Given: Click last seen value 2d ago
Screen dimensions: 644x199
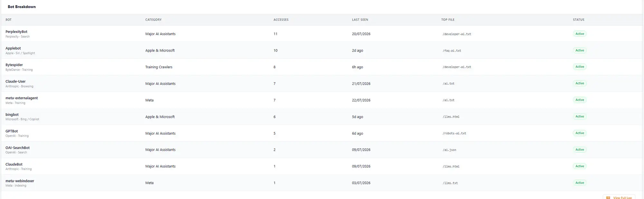Looking at the screenshot, I should coord(357,51).
